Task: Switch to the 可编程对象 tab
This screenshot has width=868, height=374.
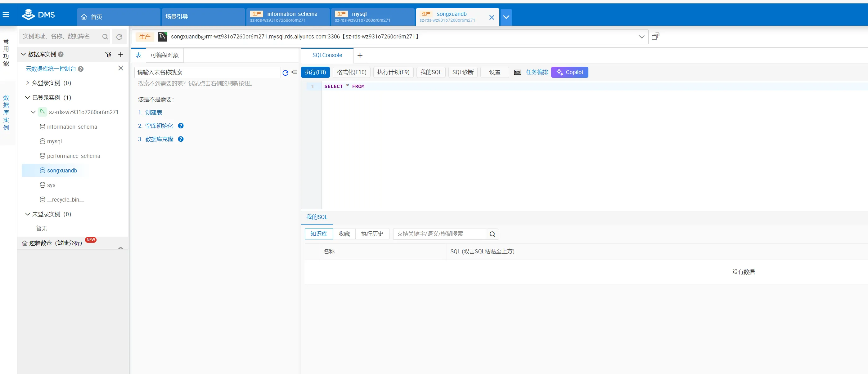Action: click(164, 55)
